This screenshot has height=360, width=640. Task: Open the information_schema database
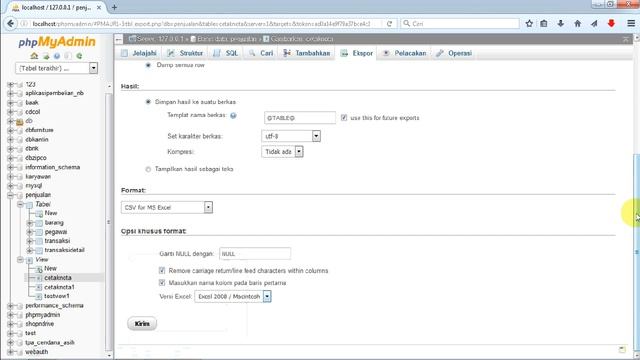[x=53, y=167]
